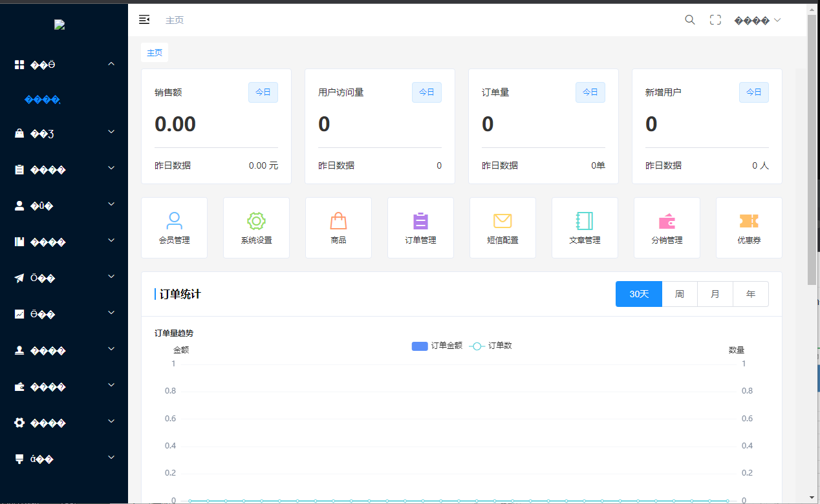Click the book icon in sidebar
The width and height of the screenshot is (820, 504).
[19, 242]
